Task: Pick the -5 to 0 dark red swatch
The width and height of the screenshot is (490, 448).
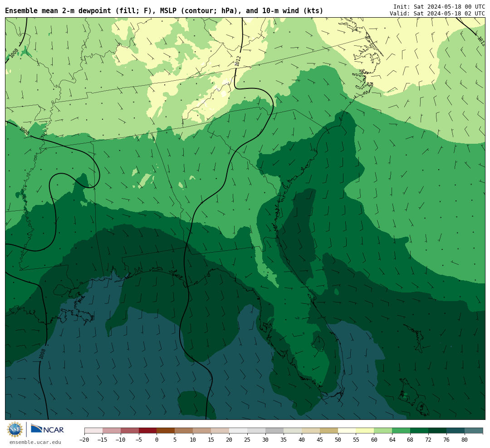Action: click(x=148, y=431)
